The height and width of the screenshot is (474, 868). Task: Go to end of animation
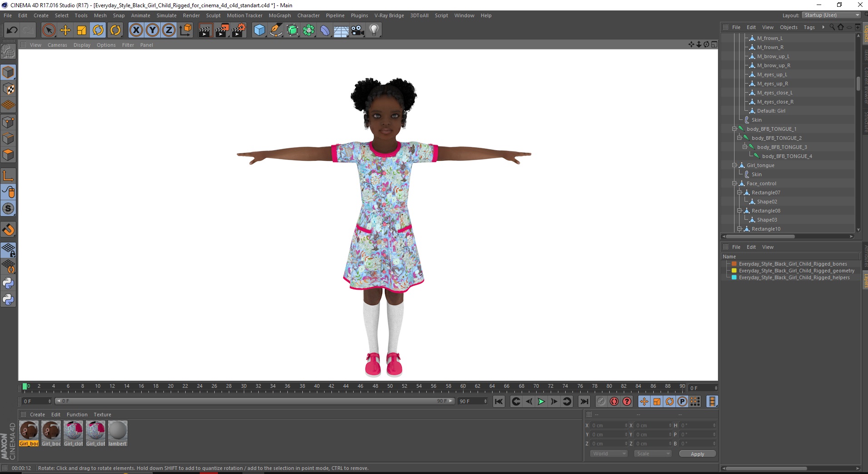(x=584, y=401)
